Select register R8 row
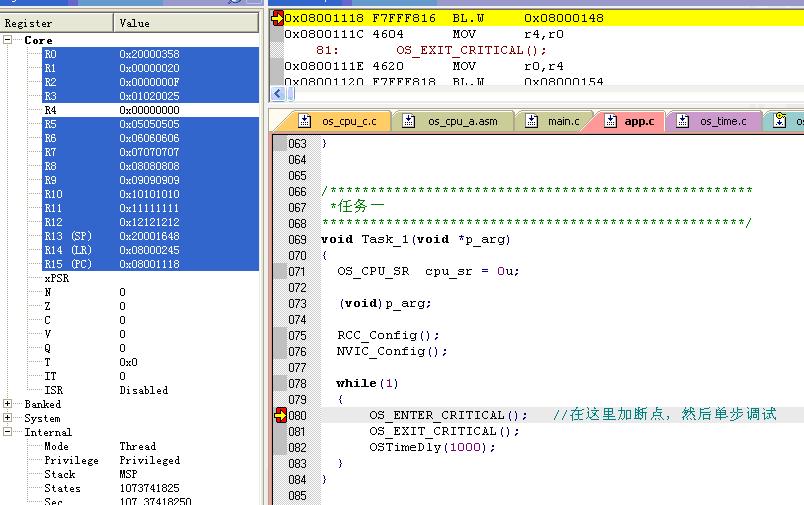The image size is (804, 505). (x=150, y=166)
